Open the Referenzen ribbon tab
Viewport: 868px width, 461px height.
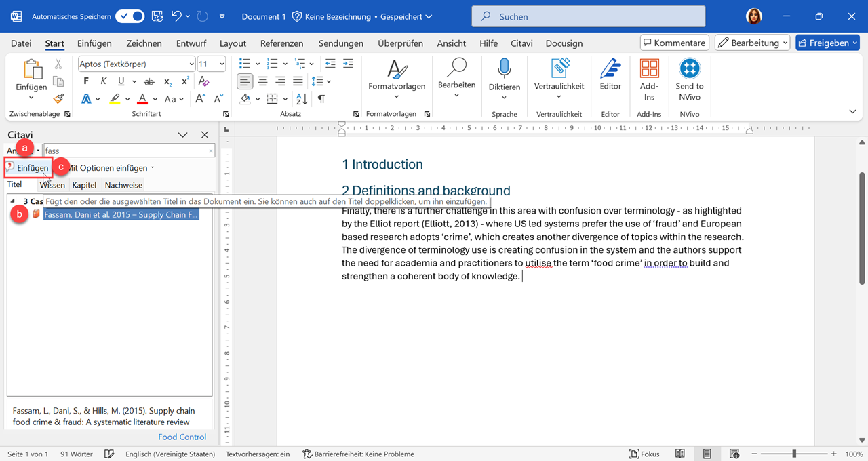(x=281, y=43)
